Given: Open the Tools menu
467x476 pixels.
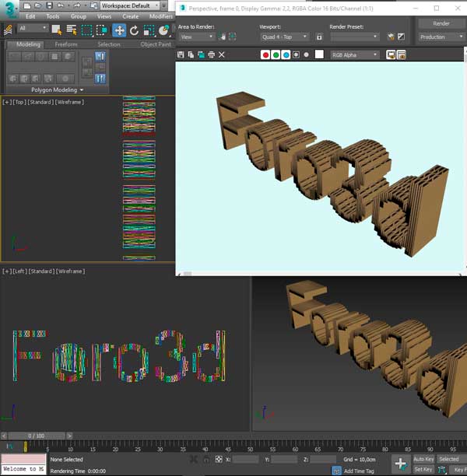Looking at the screenshot, I should tap(53, 16).
